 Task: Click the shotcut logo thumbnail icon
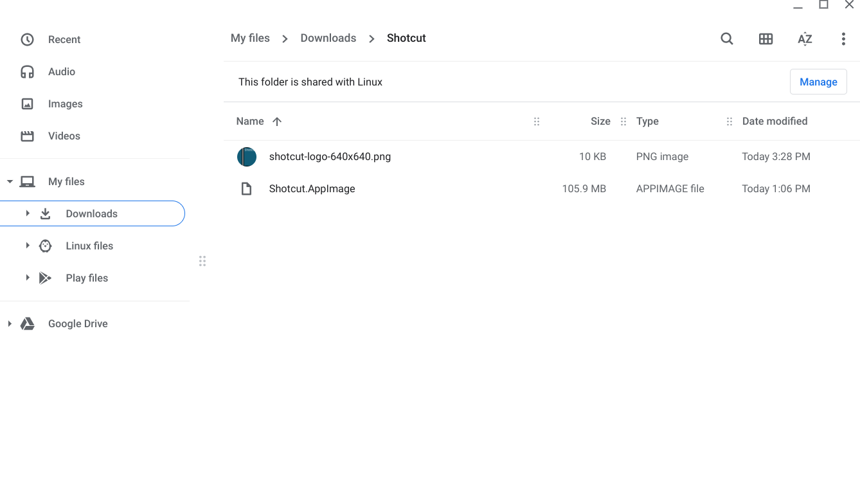click(x=247, y=157)
